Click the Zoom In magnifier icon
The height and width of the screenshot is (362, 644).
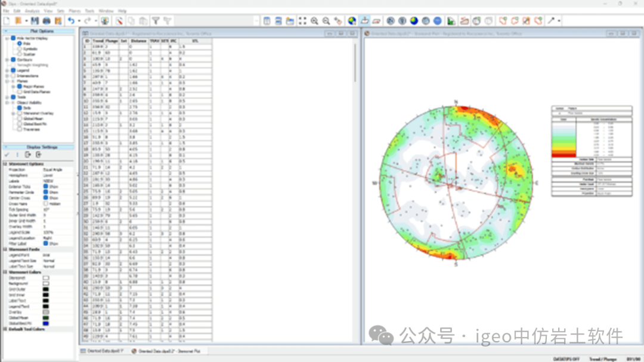pos(314,21)
